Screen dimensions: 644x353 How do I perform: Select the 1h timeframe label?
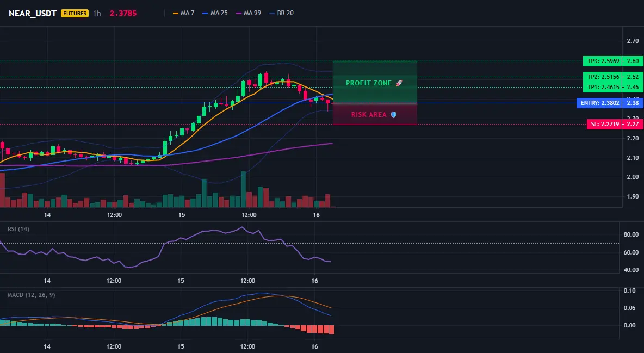pyautogui.click(x=97, y=13)
